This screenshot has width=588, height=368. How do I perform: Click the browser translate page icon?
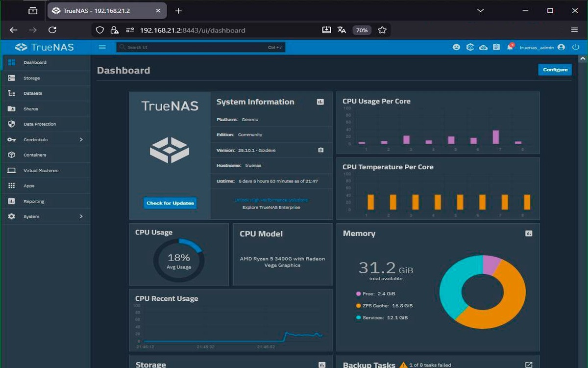[342, 30]
